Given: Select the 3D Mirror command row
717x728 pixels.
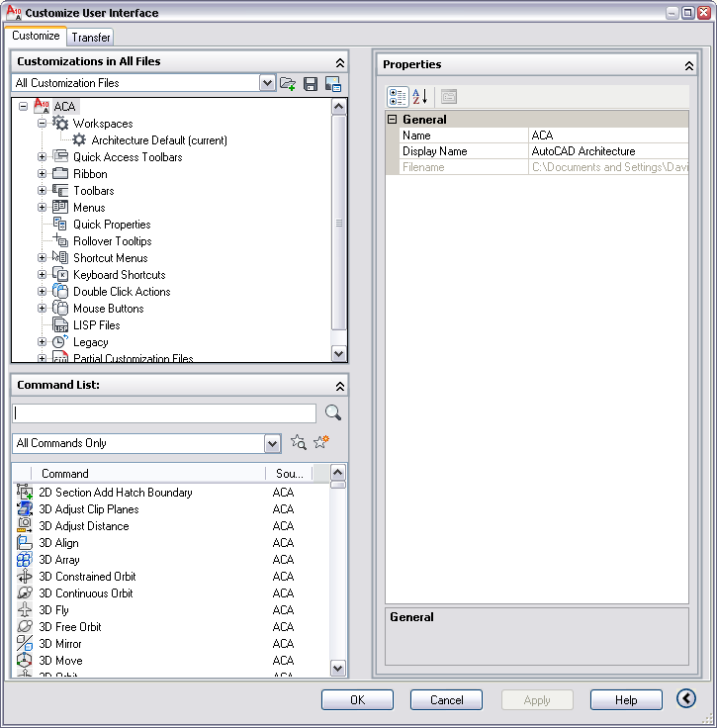Looking at the screenshot, I should tap(172, 644).
